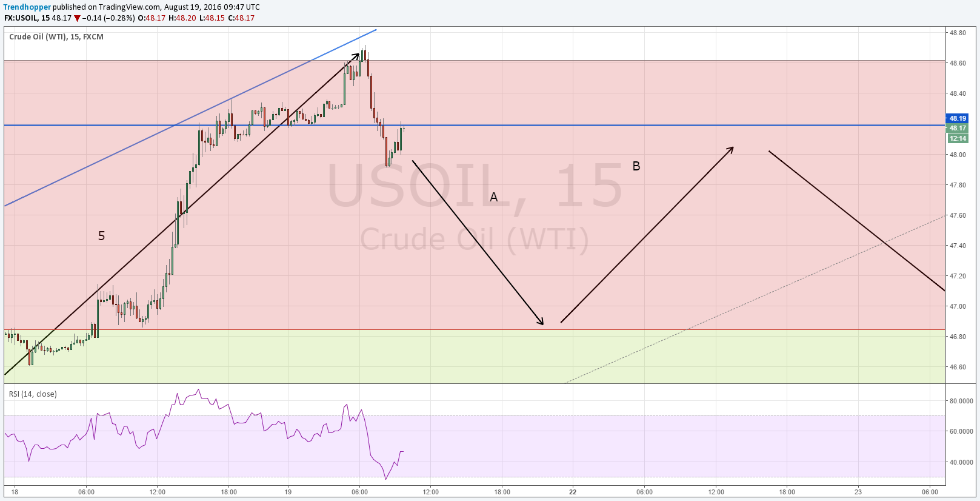Click the date 19 on time axis
Viewport: 980px width, 501px height.
coord(288,492)
